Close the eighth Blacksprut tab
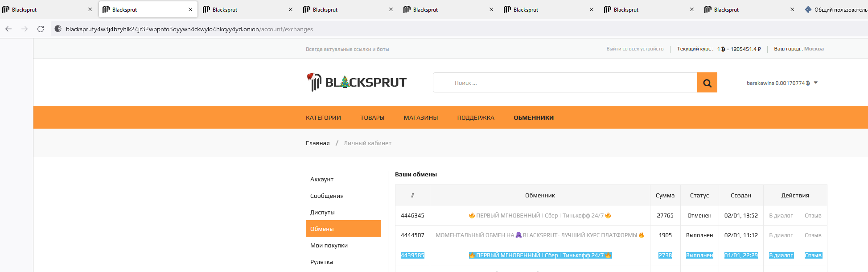Screen dimensions: 868x272 (x=792, y=9)
